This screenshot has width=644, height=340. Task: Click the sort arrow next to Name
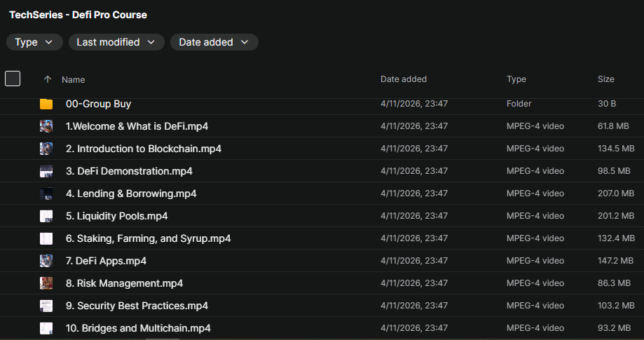[48, 79]
